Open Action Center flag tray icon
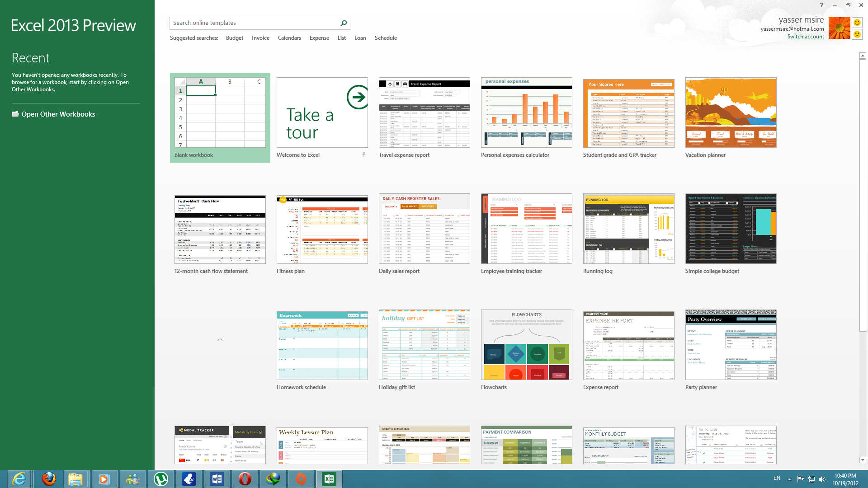This screenshot has height=488, width=868. [800, 479]
